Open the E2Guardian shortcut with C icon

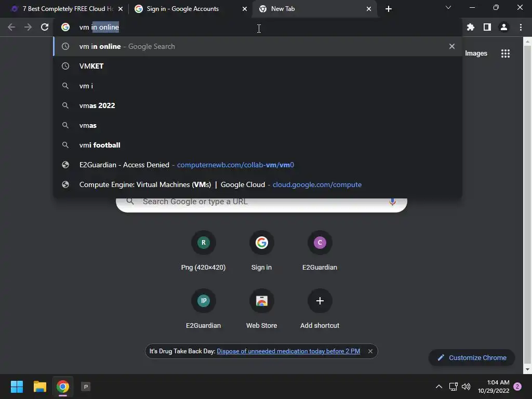[320, 251]
